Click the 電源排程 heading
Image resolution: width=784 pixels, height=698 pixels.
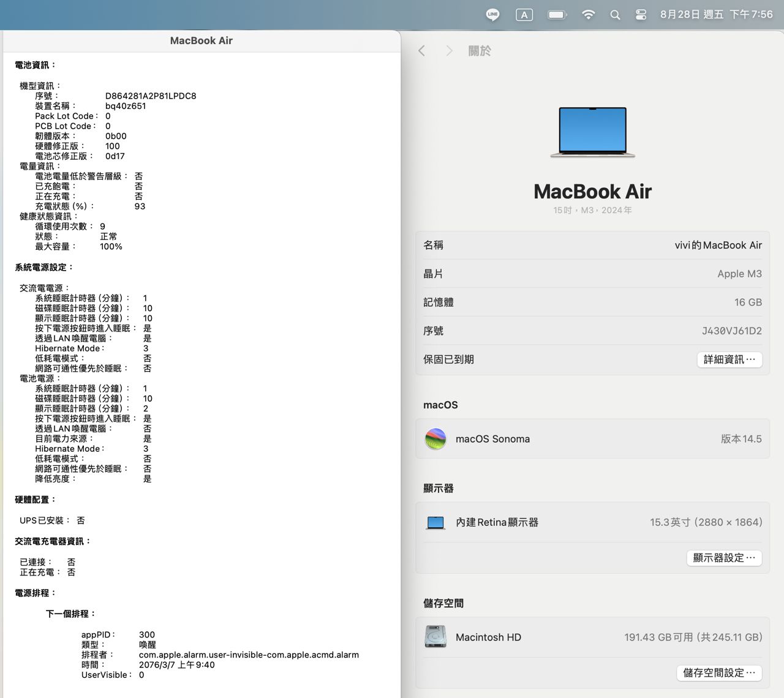(36, 593)
